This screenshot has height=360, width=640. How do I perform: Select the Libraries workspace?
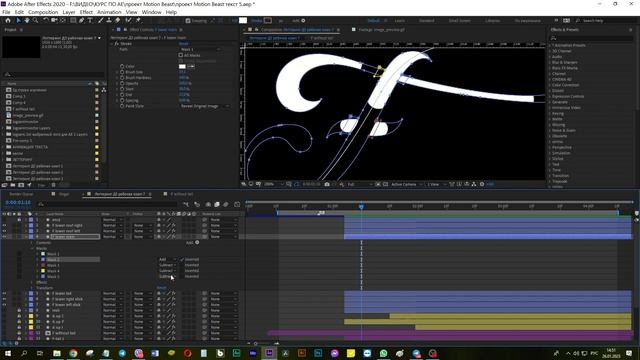(x=493, y=20)
